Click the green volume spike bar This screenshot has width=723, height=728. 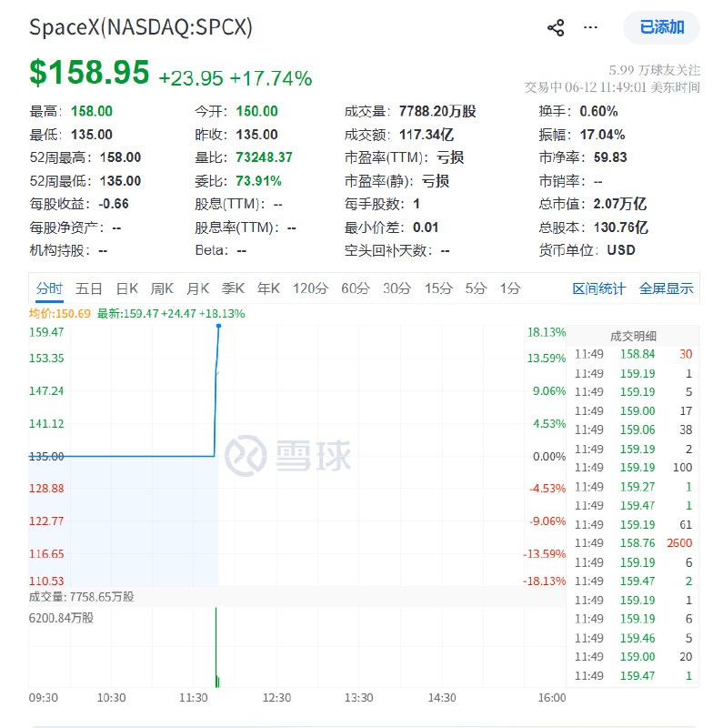(216, 647)
